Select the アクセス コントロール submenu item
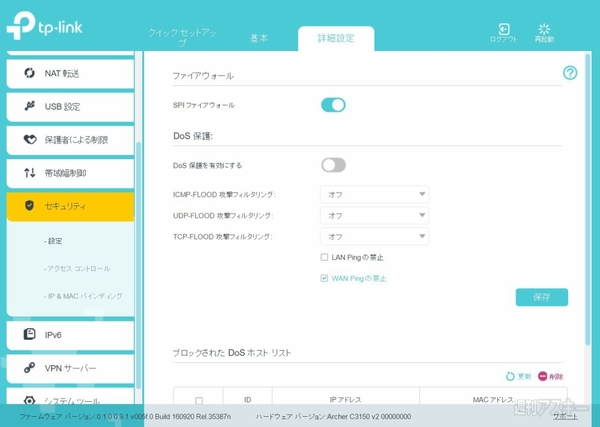 point(77,268)
